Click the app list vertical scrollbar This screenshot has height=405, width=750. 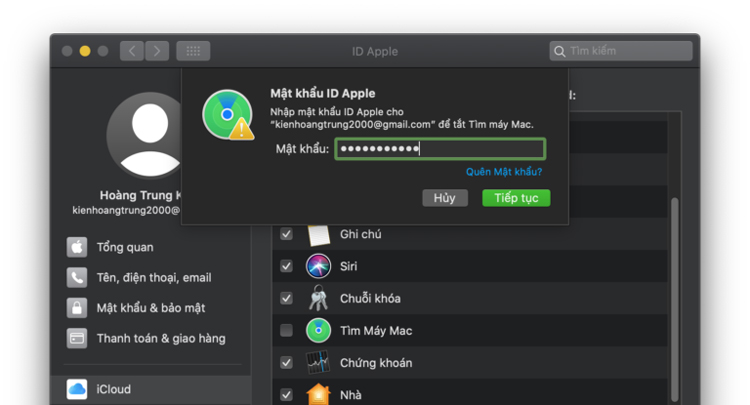(x=675, y=299)
